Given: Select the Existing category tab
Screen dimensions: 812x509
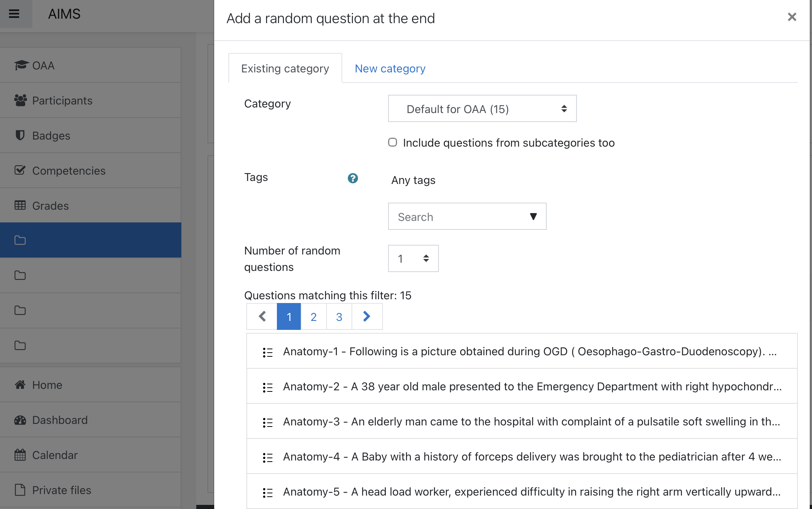Looking at the screenshot, I should pyautogui.click(x=285, y=68).
